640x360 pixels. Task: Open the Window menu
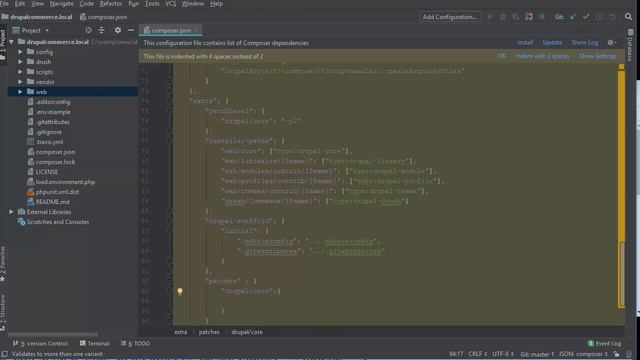[x=193, y=4]
